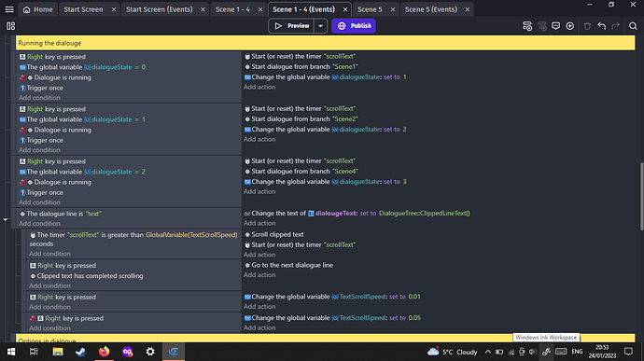Collapse the dialogue line event sub-events
Viewport: 644px width, 361px height.
pyautogui.click(x=6, y=220)
